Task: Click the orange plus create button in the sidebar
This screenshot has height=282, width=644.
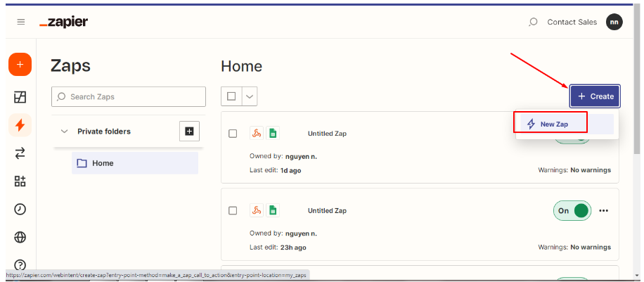Action: click(20, 65)
